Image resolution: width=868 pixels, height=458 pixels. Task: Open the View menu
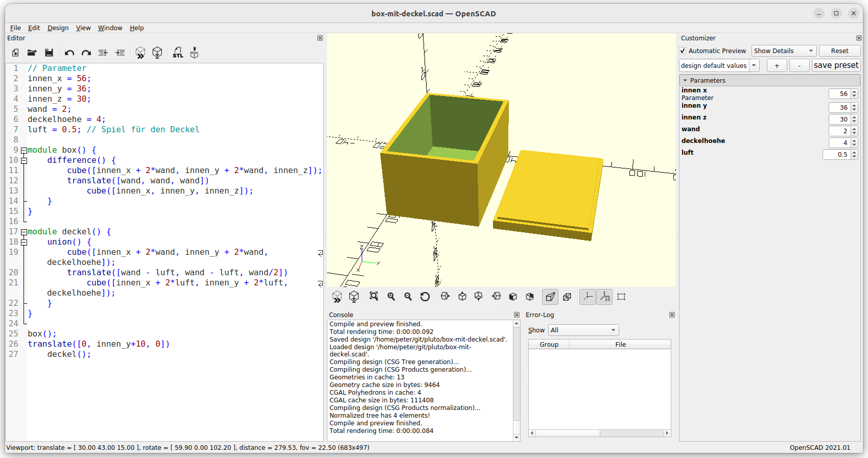click(83, 28)
